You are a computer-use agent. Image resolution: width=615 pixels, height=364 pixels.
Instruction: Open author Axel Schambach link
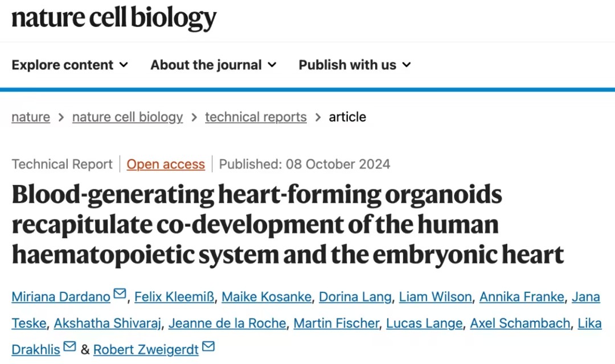(x=520, y=323)
